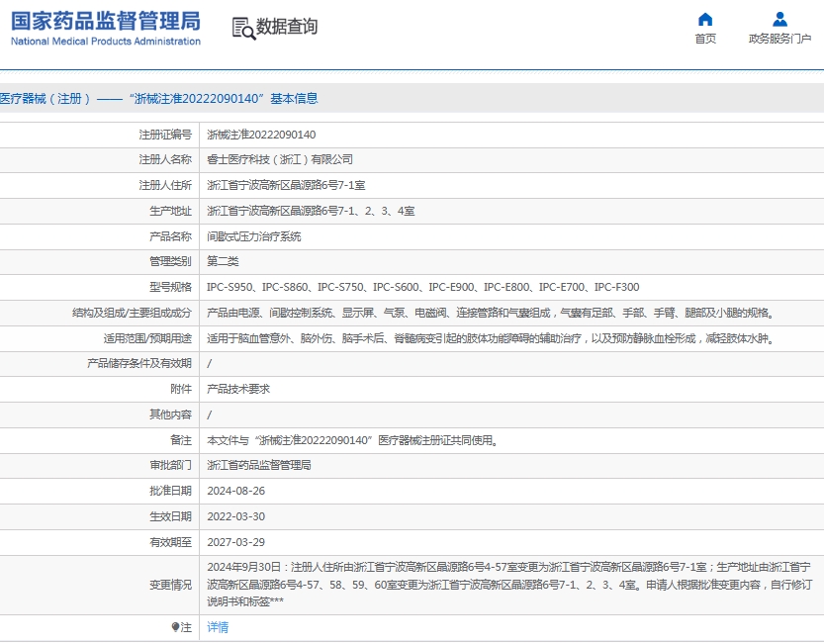Viewport: 824px width, 644px height.
Task: Click the National Medical Products Administration text
Action: point(106,41)
